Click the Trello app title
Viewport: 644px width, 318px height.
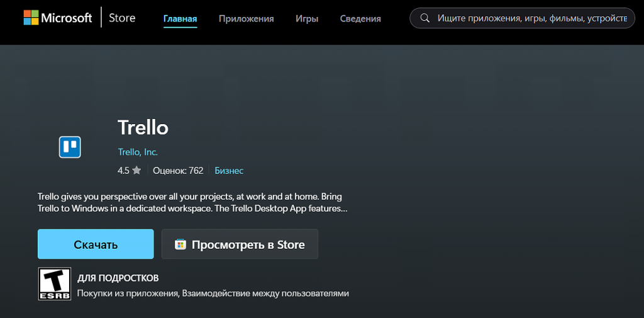click(143, 128)
